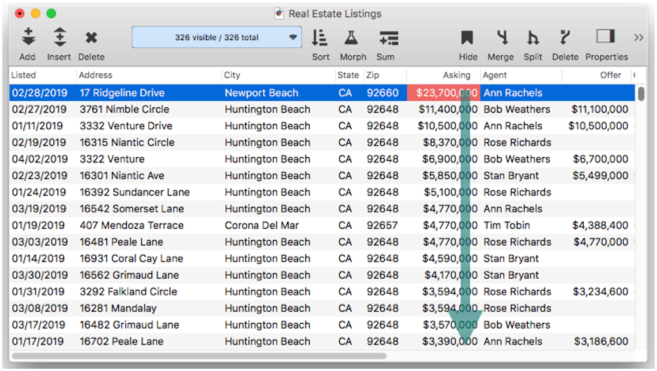Click the Newport Beach city cell
657x371 pixels.
tap(261, 93)
